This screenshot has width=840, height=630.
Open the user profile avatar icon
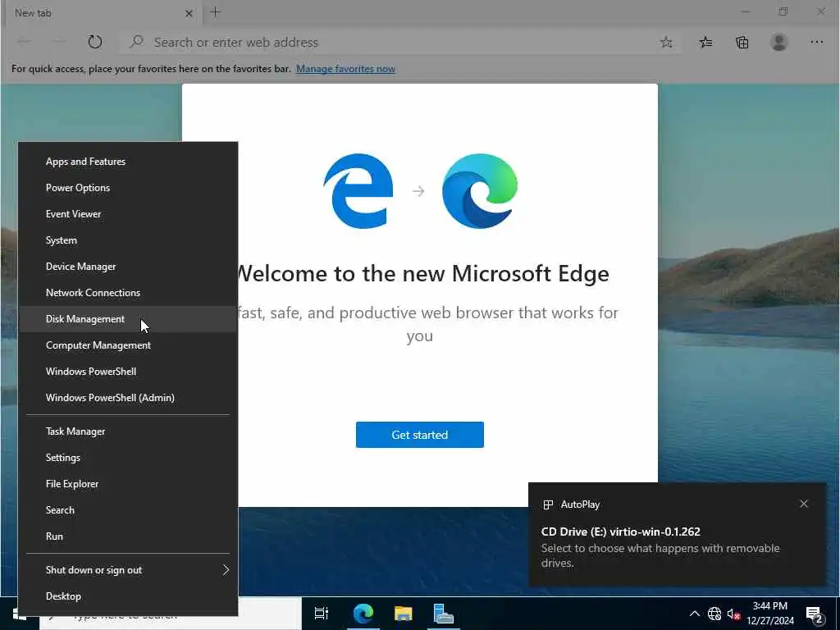click(779, 43)
